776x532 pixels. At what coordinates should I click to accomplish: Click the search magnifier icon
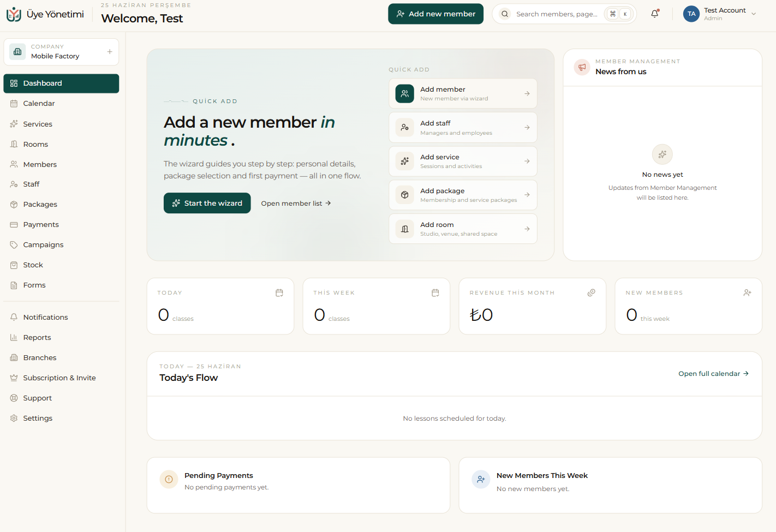[505, 14]
